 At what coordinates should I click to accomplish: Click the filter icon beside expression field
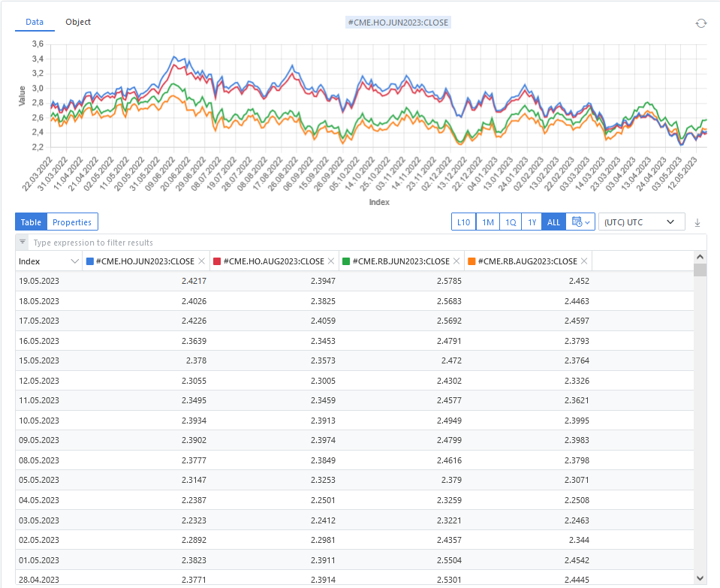pyautogui.click(x=23, y=243)
